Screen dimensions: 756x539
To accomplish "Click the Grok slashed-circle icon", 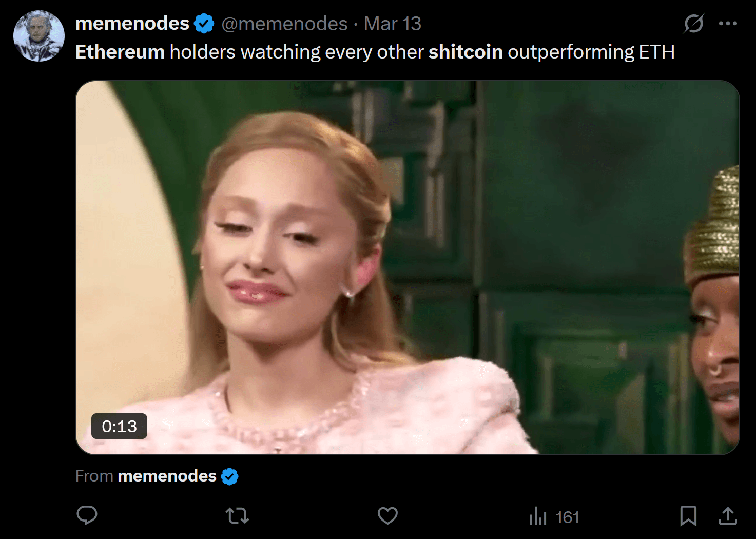I will [x=693, y=24].
